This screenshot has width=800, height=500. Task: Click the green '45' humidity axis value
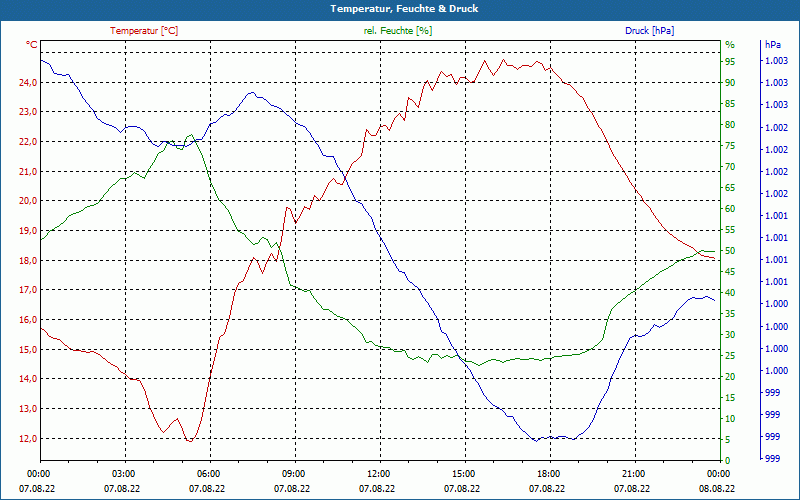tap(730, 272)
